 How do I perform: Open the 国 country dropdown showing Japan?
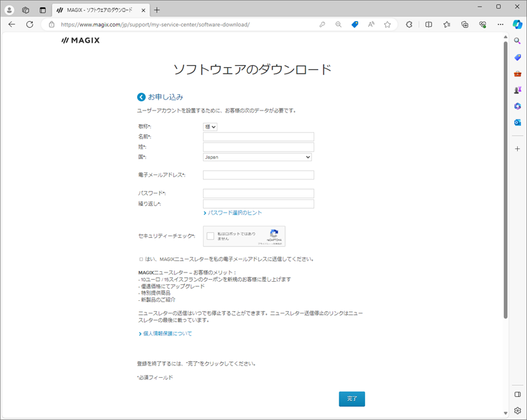pos(257,157)
